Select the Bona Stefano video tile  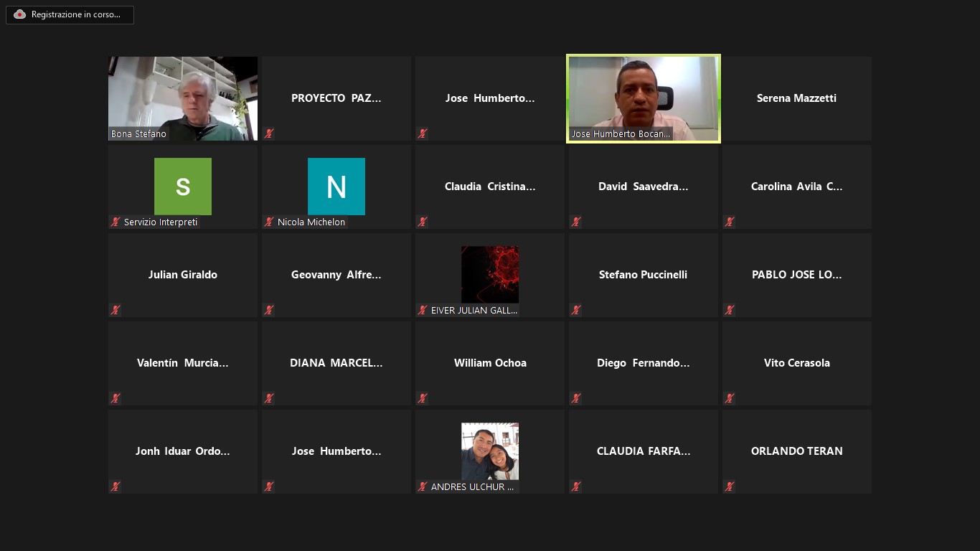tap(183, 98)
